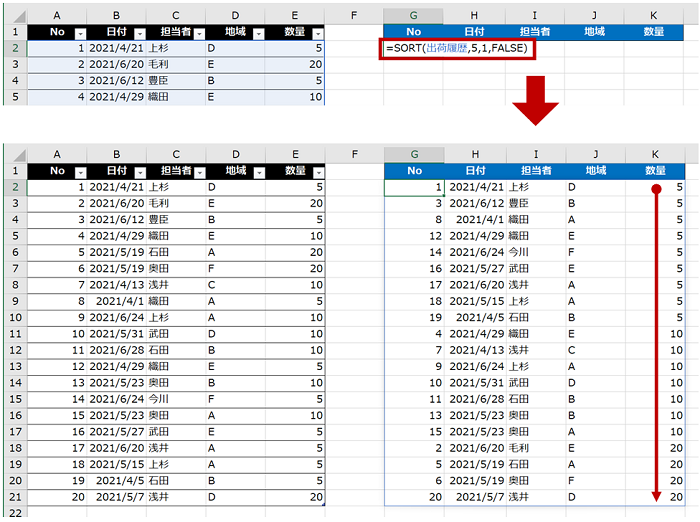Click the blue 担当者 header in upper sheet column I
This screenshot has height=522, width=700.
[533, 33]
